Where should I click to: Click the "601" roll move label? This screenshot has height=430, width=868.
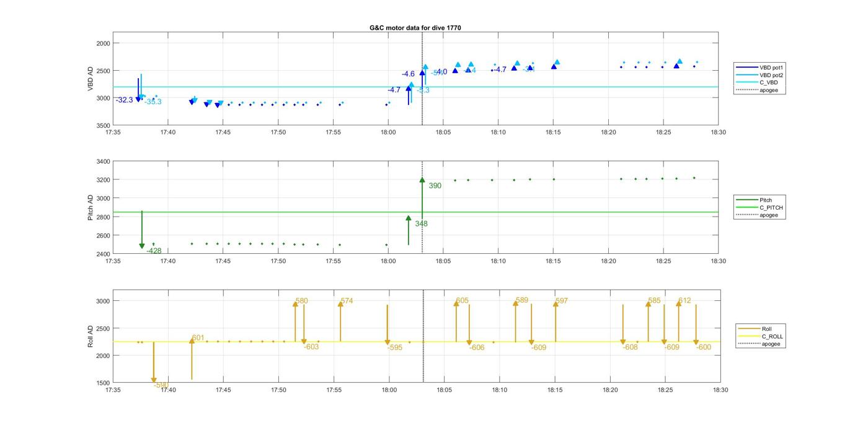[198, 338]
